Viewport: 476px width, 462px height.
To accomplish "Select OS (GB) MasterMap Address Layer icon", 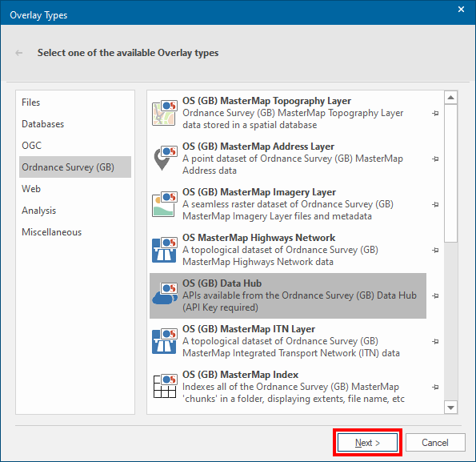I will tap(165, 159).
